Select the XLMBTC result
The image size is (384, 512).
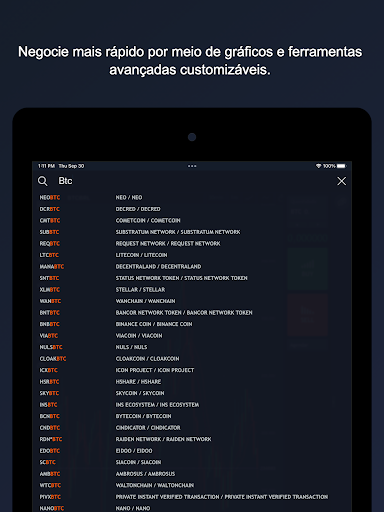[49, 290]
